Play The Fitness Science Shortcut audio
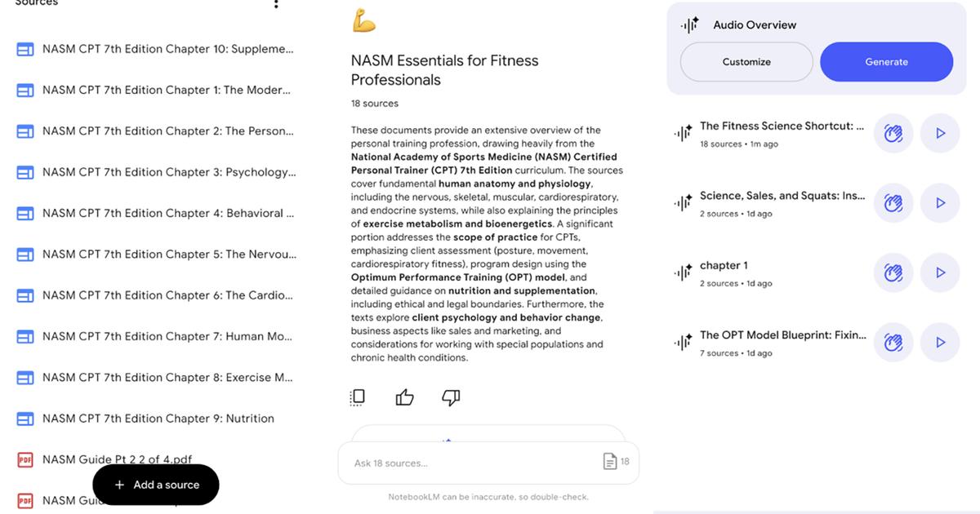 940,133
